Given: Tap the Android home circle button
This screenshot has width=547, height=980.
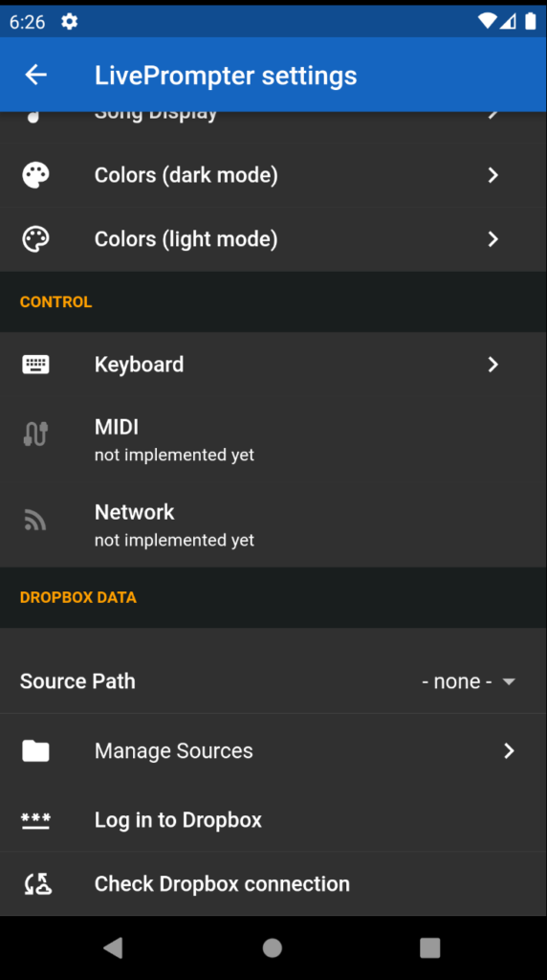Looking at the screenshot, I should [x=273, y=947].
